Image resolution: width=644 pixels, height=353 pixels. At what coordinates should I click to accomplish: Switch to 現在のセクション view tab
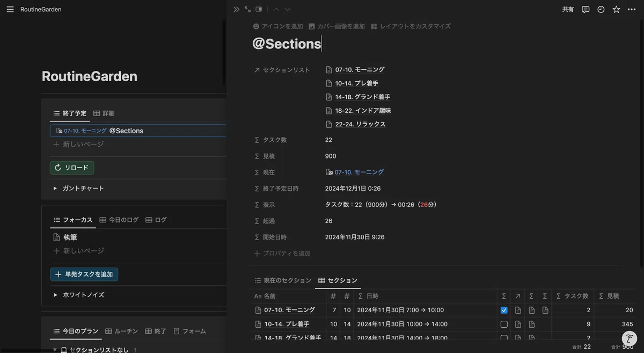[x=282, y=280]
